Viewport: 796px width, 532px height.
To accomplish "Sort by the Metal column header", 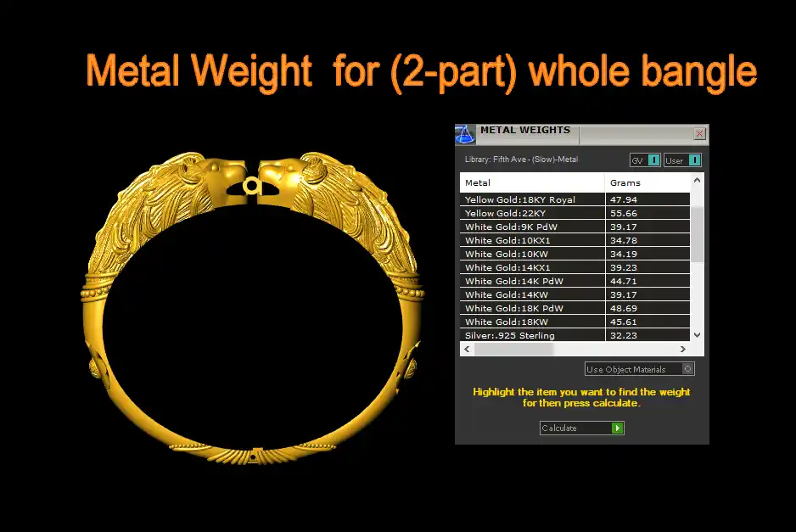I will pyautogui.click(x=533, y=182).
